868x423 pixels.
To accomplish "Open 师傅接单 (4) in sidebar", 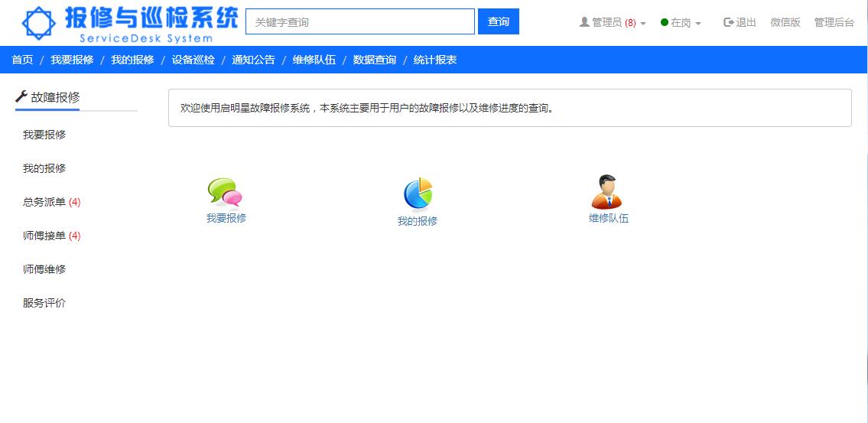I will point(51,236).
